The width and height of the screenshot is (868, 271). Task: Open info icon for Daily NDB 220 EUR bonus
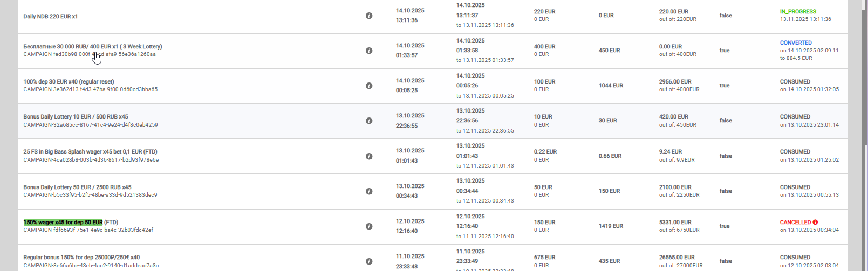pos(369,16)
